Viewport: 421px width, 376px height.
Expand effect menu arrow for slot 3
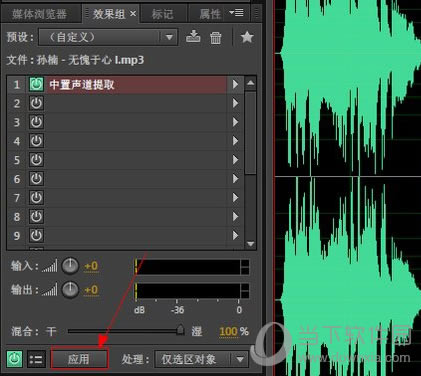coord(235,122)
